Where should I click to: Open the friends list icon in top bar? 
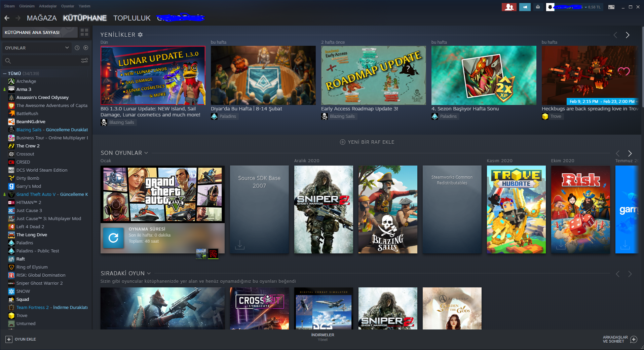(x=509, y=7)
